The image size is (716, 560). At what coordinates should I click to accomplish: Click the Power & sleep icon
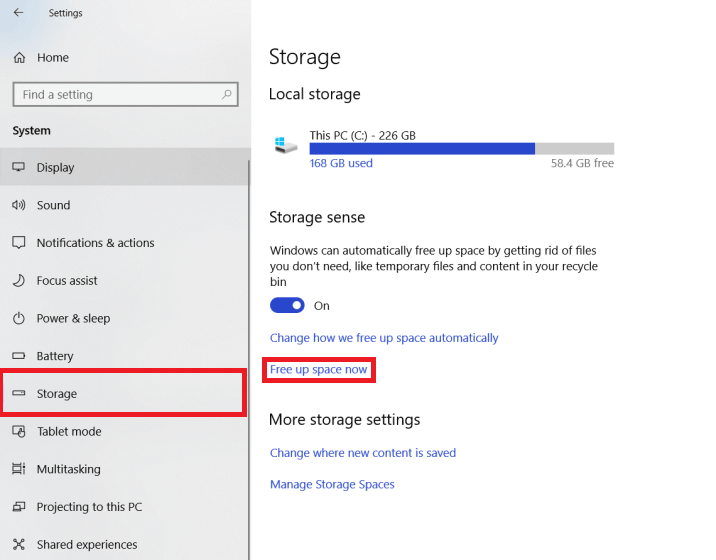19,318
